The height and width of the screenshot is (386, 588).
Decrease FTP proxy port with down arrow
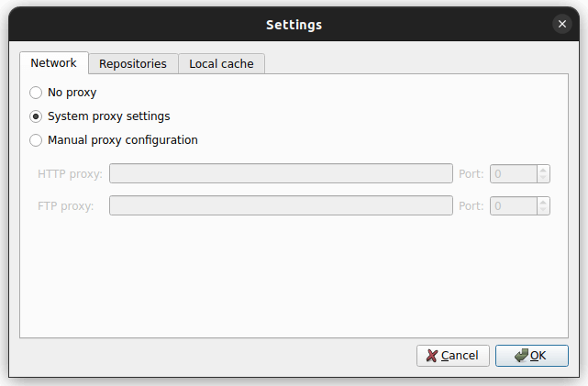(x=544, y=211)
